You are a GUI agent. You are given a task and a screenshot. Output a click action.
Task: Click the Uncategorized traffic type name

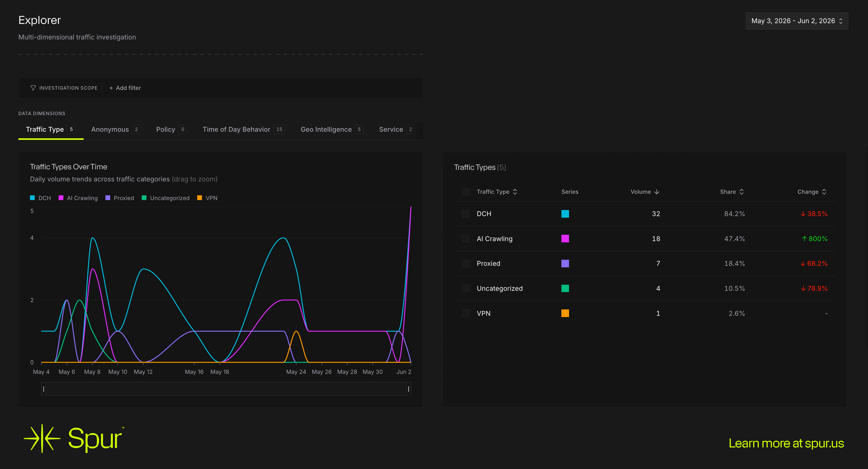pyautogui.click(x=500, y=288)
